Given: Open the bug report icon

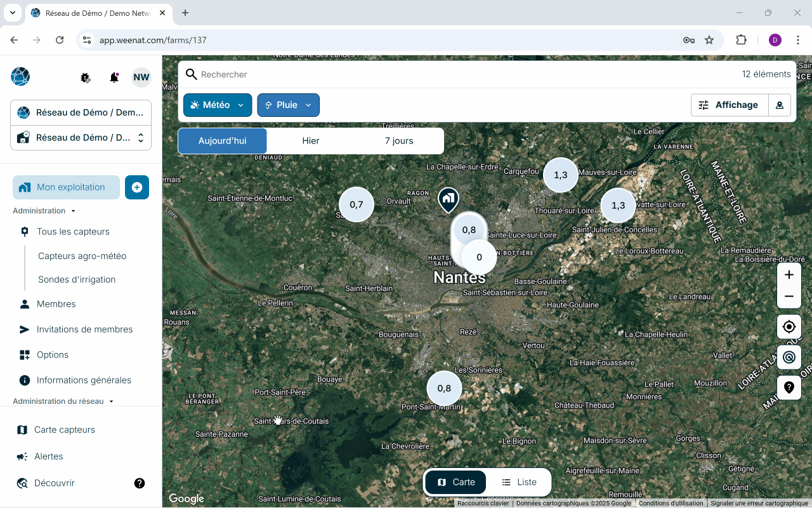Looking at the screenshot, I should pyautogui.click(x=86, y=77).
